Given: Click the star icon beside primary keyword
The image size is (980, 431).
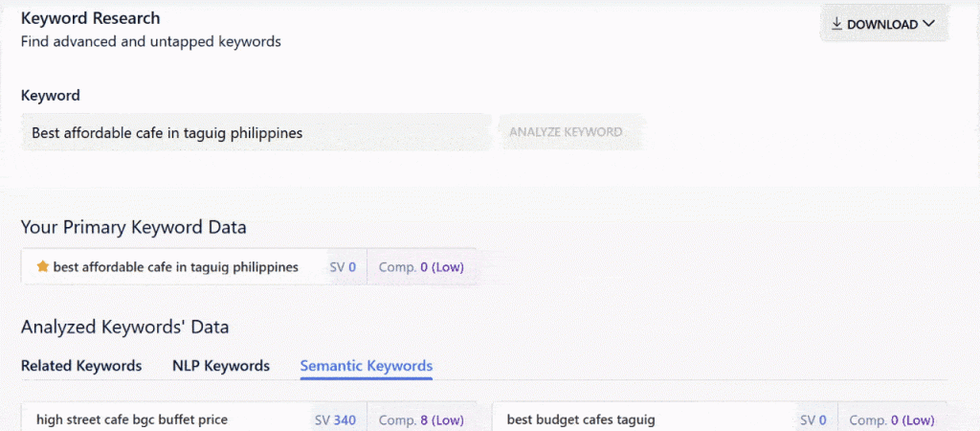Looking at the screenshot, I should point(42,267).
